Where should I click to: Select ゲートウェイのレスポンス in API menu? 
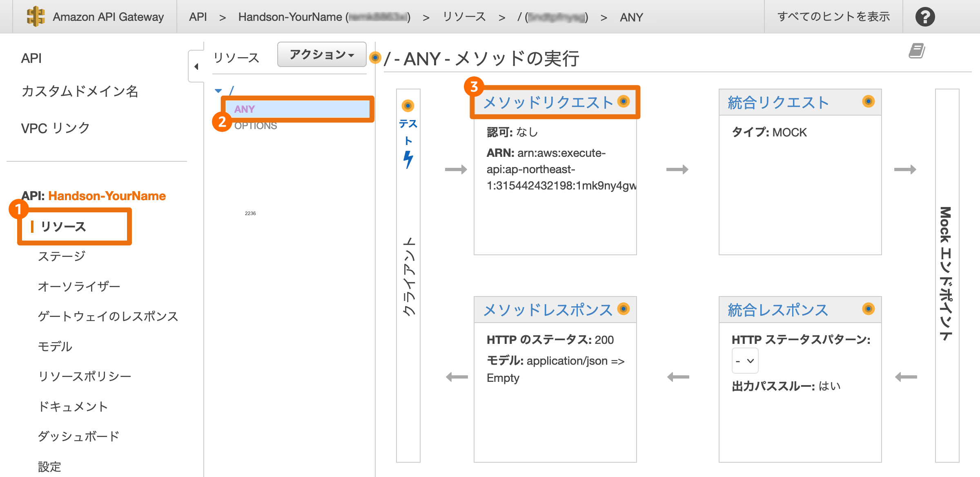[x=108, y=316]
